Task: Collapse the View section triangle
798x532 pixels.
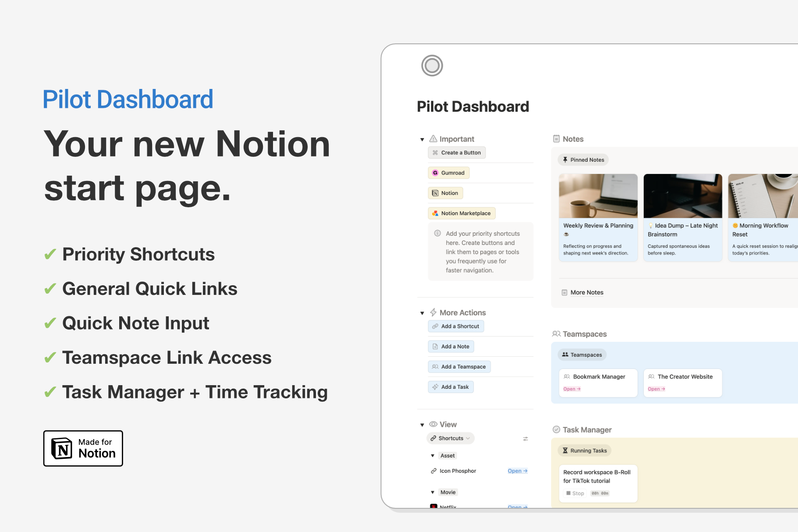Action: tap(422, 425)
